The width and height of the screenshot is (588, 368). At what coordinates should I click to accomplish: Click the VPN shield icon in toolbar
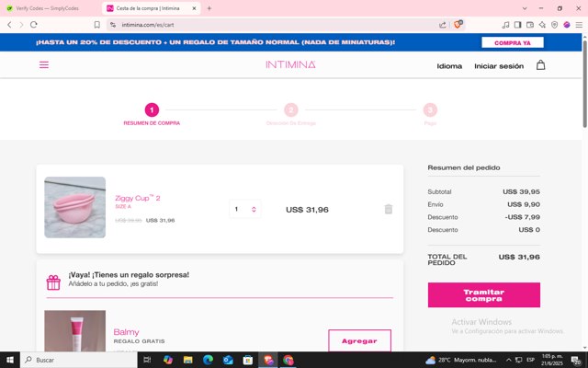pos(554,25)
